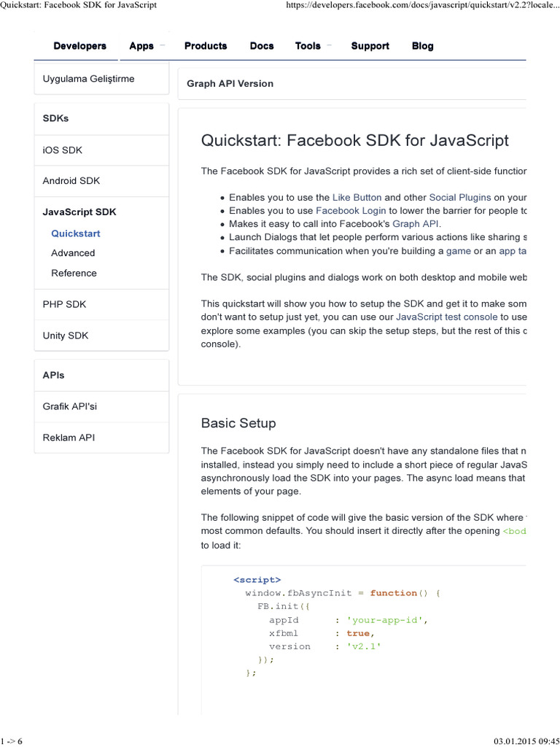Visit the Blog from the top navigation

[x=422, y=46]
